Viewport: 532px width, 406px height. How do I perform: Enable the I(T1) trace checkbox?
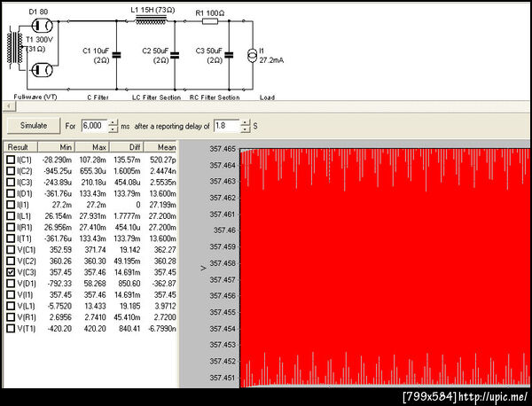click(x=11, y=238)
